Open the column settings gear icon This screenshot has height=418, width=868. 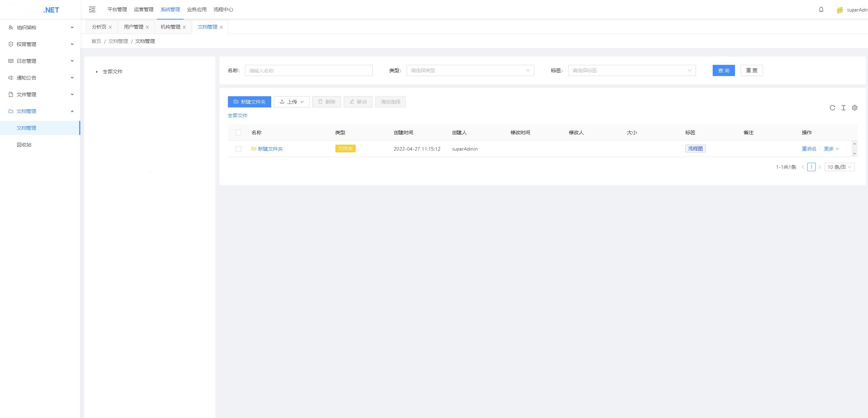click(854, 108)
